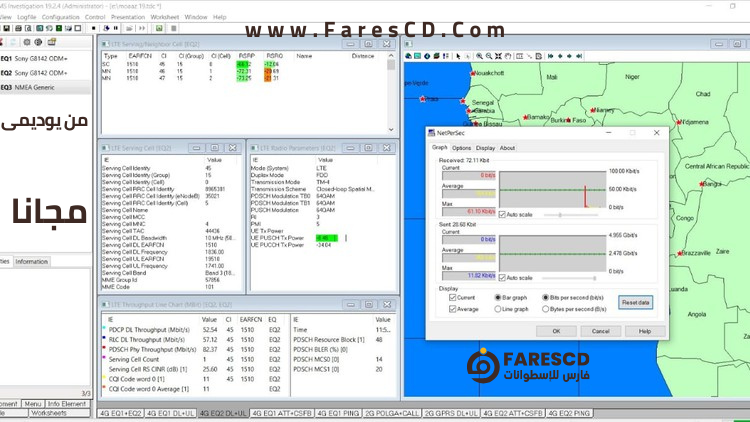
Task: Click the Stop recording square icon
Action: click(94, 28)
